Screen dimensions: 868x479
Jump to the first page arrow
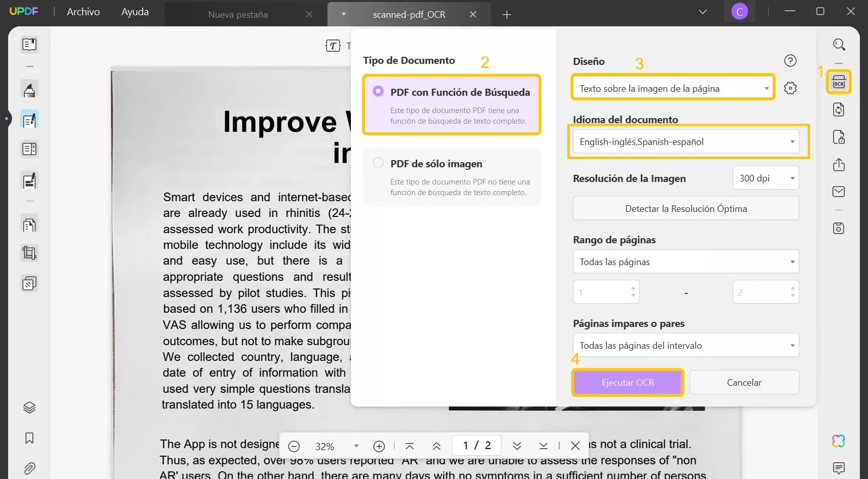410,446
